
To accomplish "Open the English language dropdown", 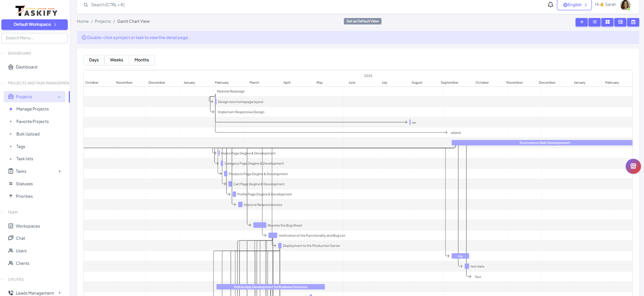I will click(x=574, y=5).
